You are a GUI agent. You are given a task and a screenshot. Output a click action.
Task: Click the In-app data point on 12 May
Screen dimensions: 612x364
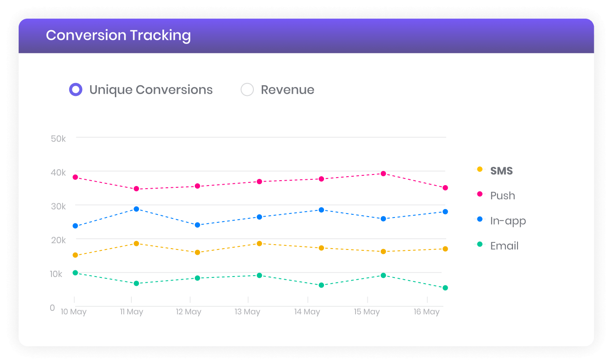tap(197, 225)
